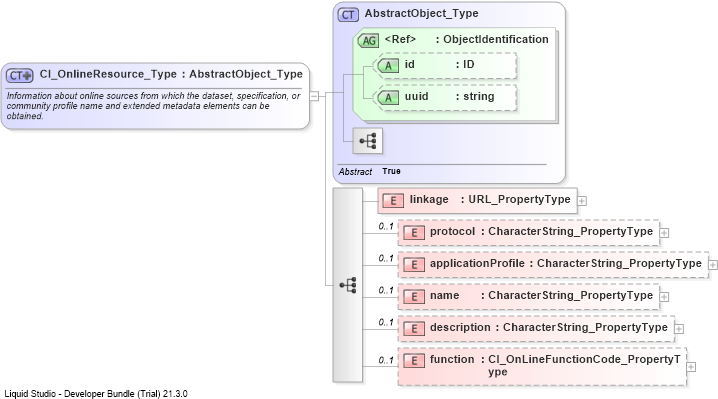This screenshot has width=718, height=399.
Task: Click the protocol element name
Action: pyautogui.click(x=452, y=232)
